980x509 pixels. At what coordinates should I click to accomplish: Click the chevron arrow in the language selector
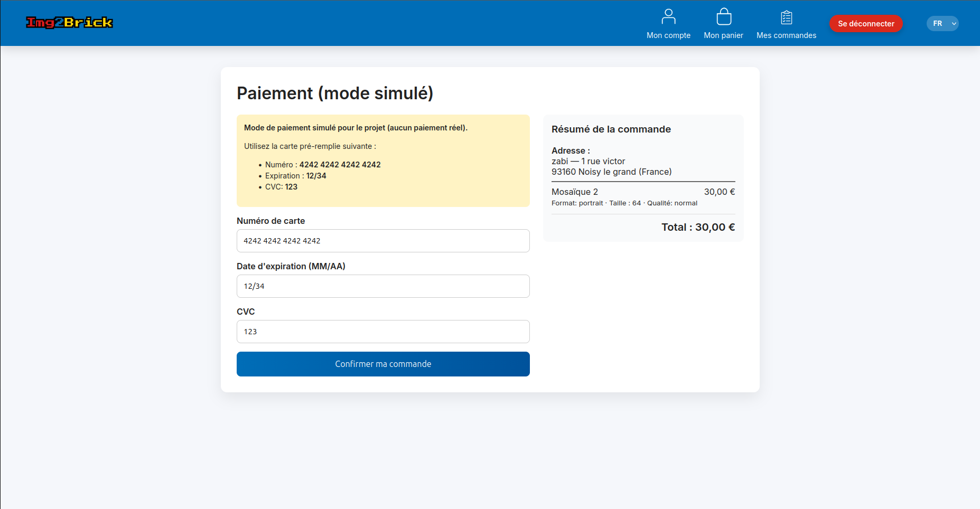point(954,24)
